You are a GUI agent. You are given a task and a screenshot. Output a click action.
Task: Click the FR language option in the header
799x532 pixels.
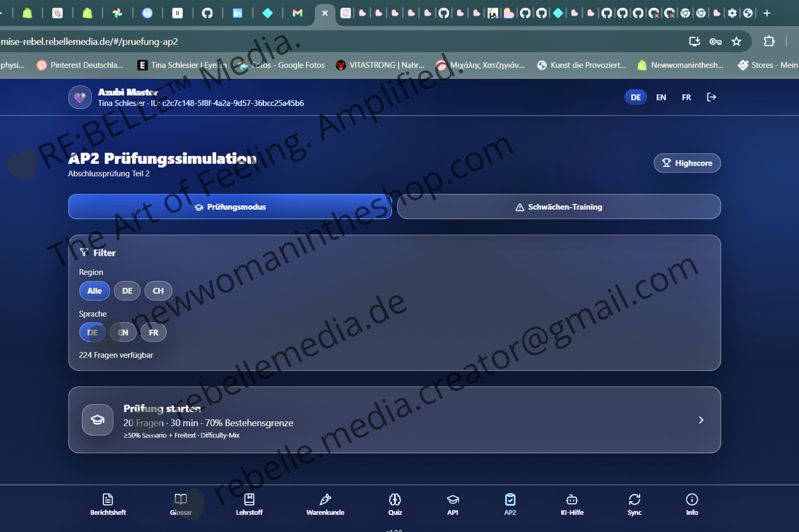pos(686,97)
